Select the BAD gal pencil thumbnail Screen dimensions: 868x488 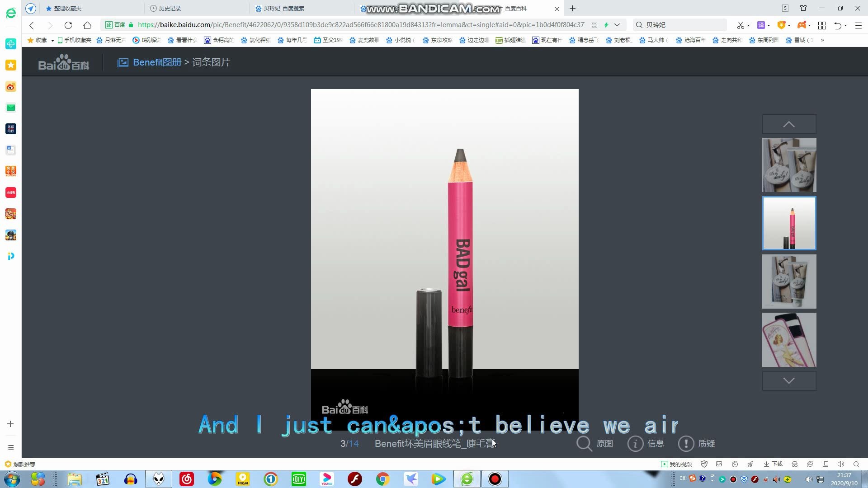click(x=789, y=223)
